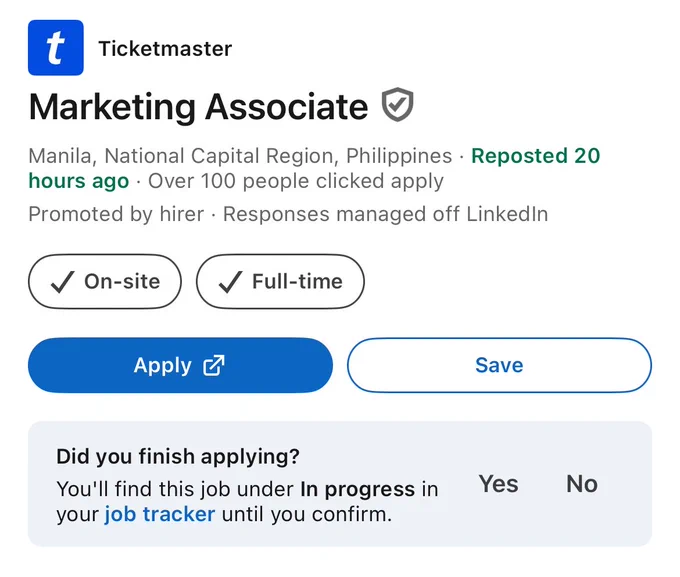Toggle the Full-time job type chip
The height and width of the screenshot is (577, 680).
(280, 282)
